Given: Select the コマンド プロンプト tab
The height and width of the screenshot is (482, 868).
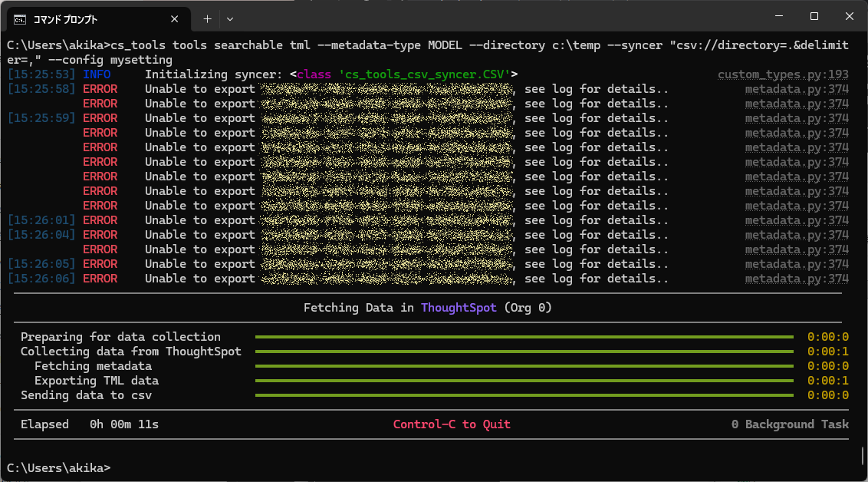Looking at the screenshot, I should tap(84, 18).
